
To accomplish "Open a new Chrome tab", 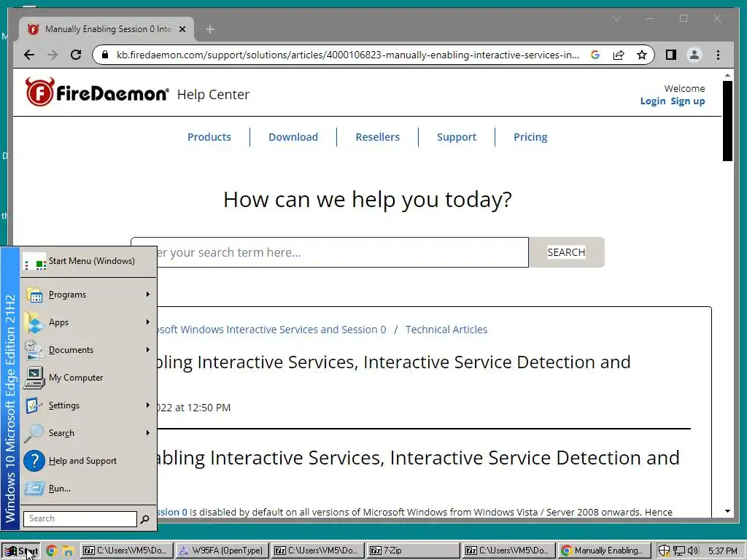I will pos(210,29).
